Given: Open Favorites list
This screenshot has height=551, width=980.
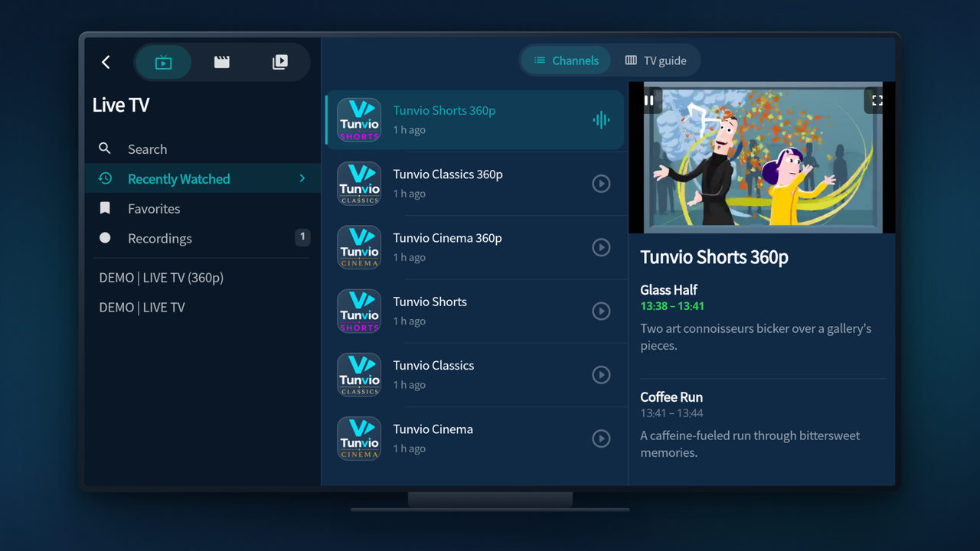Looking at the screenshot, I should click(203, 209).
